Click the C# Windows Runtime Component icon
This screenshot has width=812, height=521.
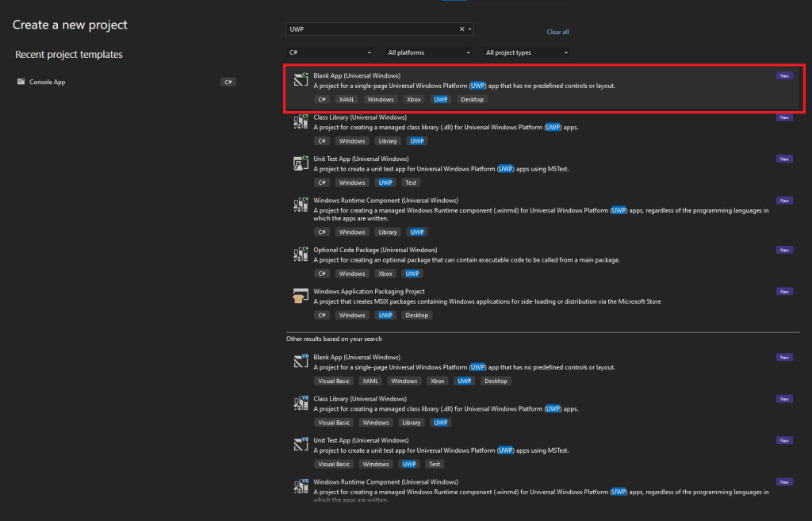click(x=301, y=205)
